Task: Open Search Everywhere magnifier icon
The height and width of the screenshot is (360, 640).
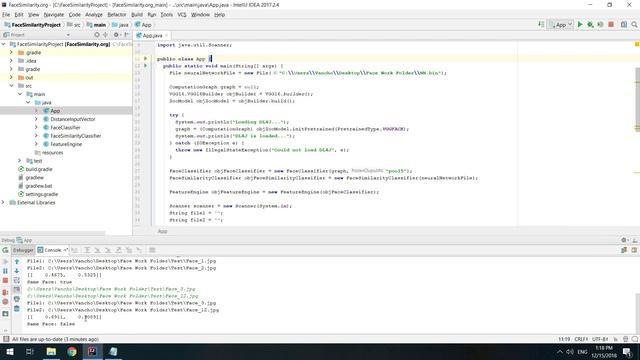Action: click(634, 24)
